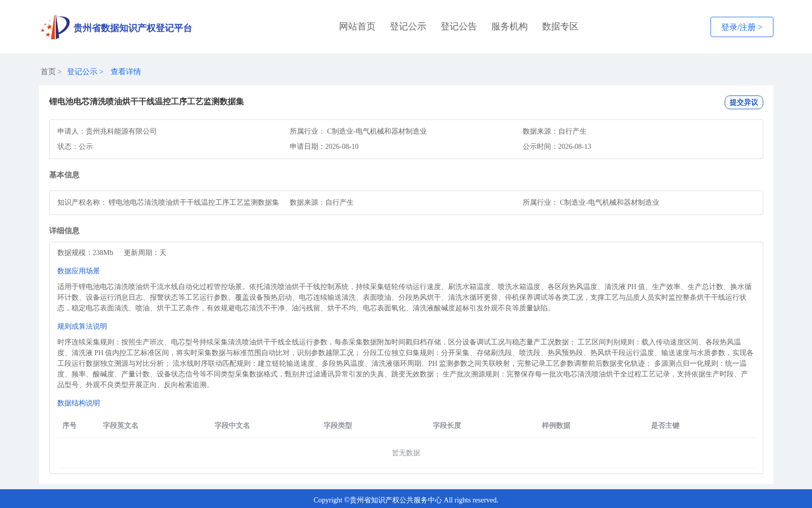
Task: Click the 暂无数据 empty table message
Action: click(x=406, y=453)
